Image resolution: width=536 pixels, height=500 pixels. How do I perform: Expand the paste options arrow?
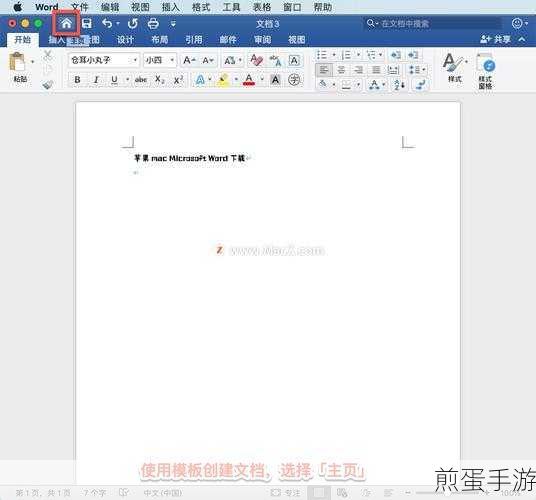click(x=33, y=62)
